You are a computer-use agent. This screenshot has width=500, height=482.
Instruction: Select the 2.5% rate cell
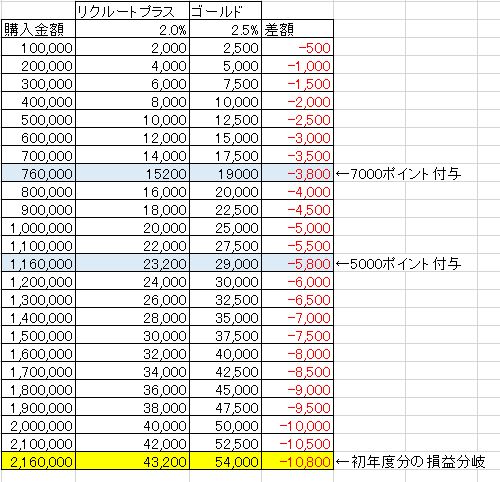[225, 29]
